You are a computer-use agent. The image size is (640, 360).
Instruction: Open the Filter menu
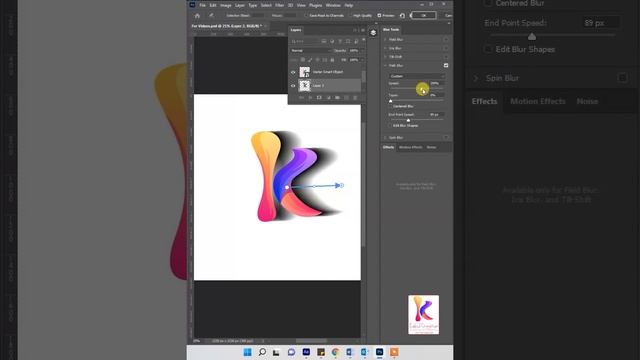tap(279, 5)
